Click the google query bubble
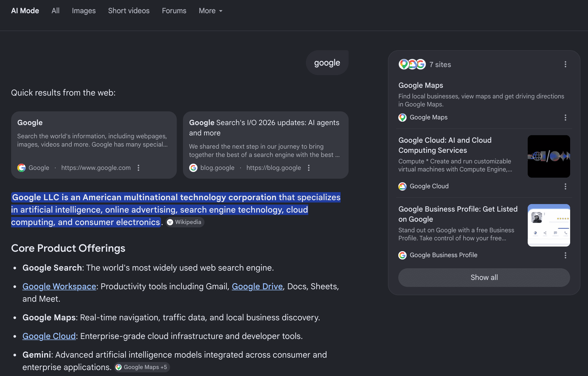 327,63
